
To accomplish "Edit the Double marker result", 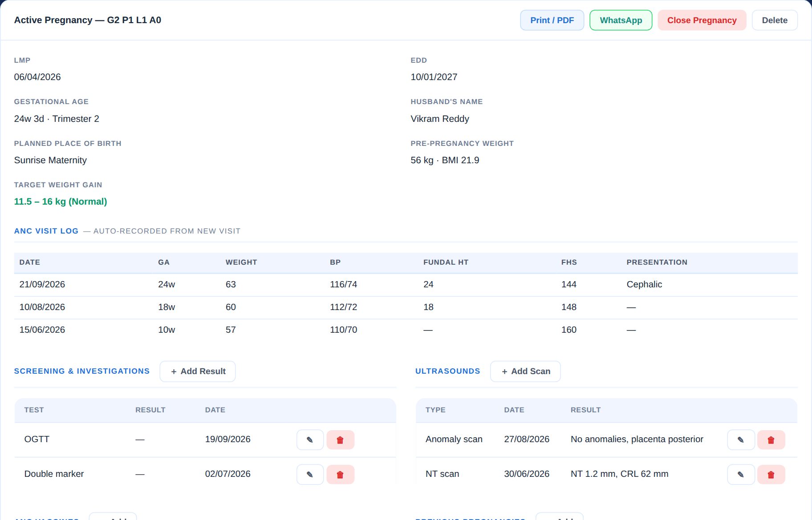I will coord(310,475).
